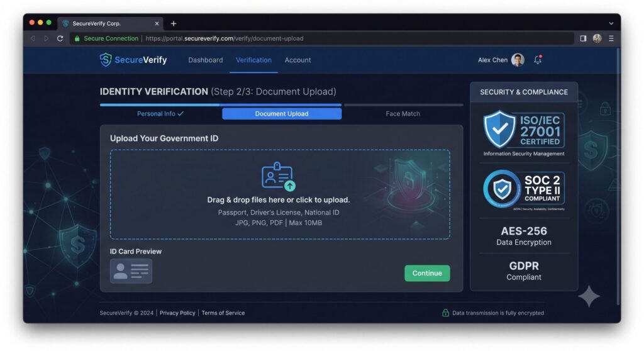Go forward with browser forward arrow

pos(46,38)
